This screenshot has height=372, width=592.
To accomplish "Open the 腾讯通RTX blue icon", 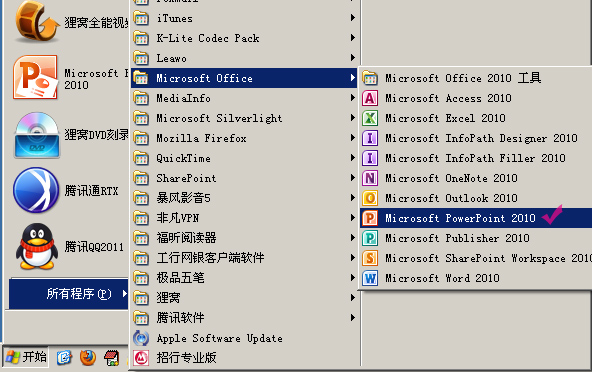I will tap(36, 190).
